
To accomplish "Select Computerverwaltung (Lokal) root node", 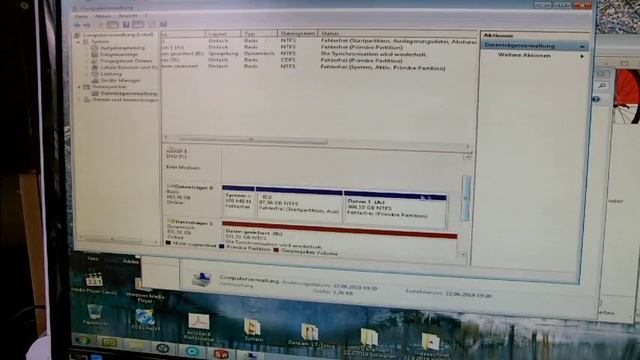I will pyautogui.click(x=118, y=35).
